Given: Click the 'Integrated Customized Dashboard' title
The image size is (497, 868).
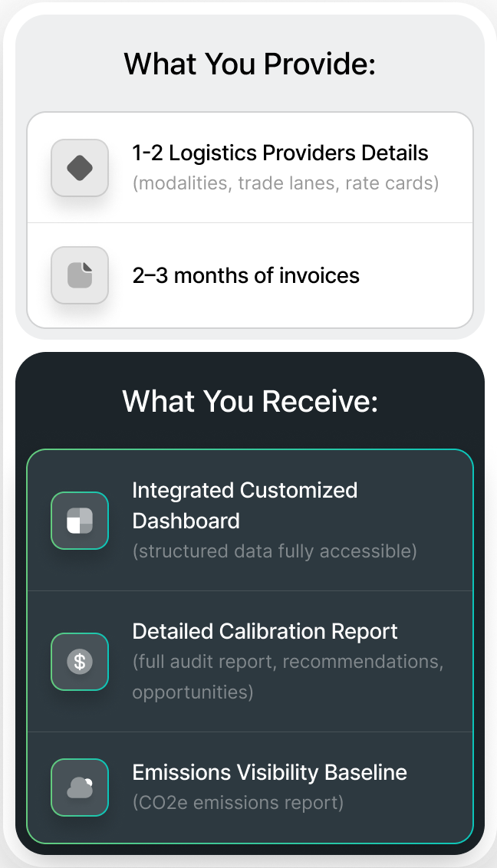Looking at the screenshot, I should pos(245,505).
